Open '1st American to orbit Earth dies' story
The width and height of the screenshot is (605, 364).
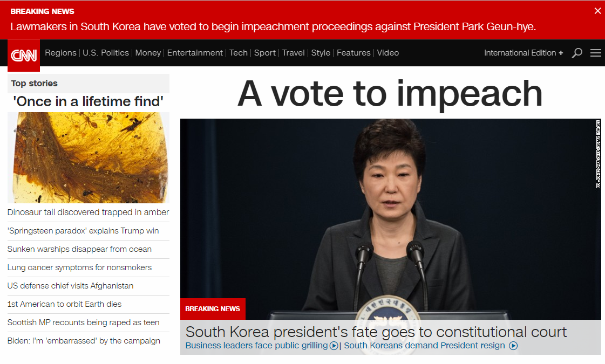coord(64,304)
